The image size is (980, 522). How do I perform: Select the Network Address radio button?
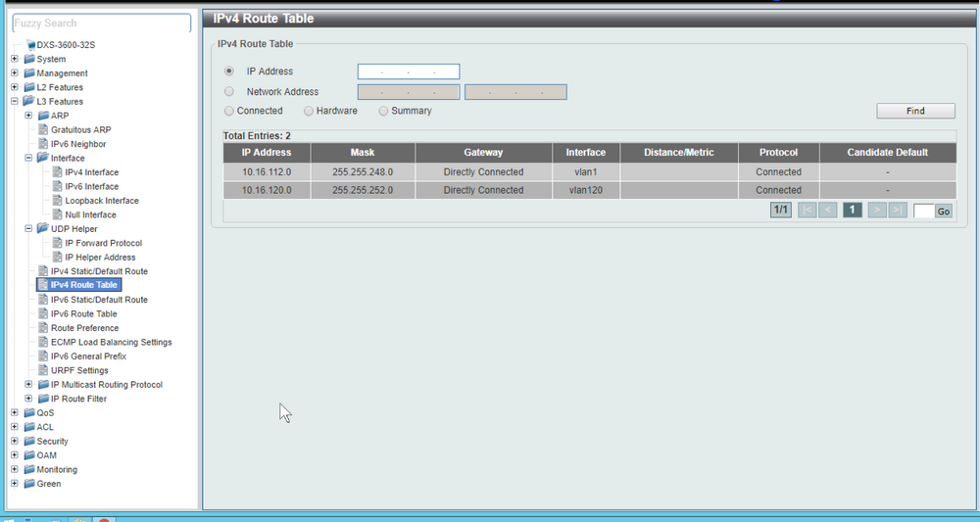click(x=228, y=91)
